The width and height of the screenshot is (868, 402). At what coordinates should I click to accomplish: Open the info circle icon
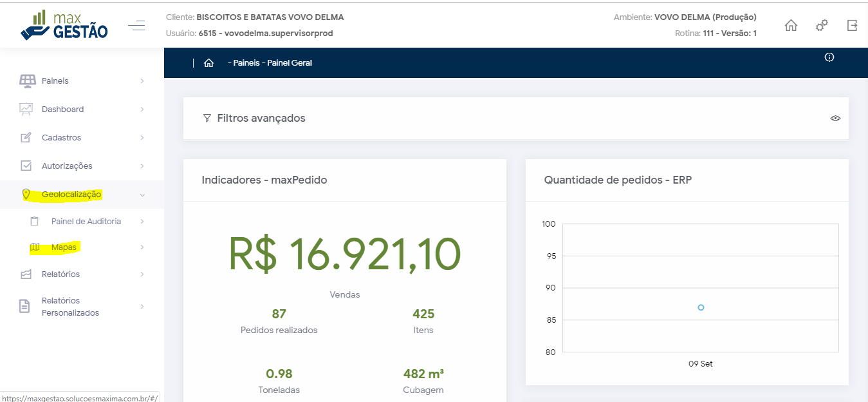[829, 57]
